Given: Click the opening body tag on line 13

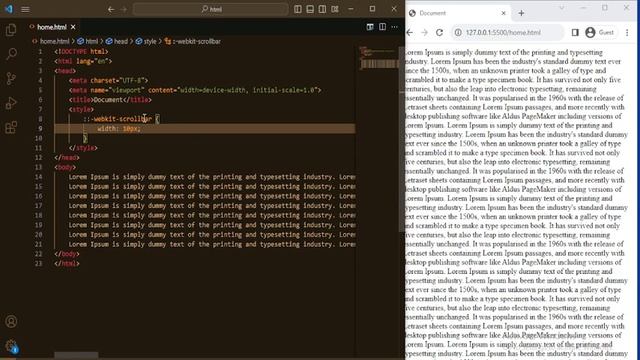Looking at the screenshot, I should pyautogui.click(x=65, y=167).
